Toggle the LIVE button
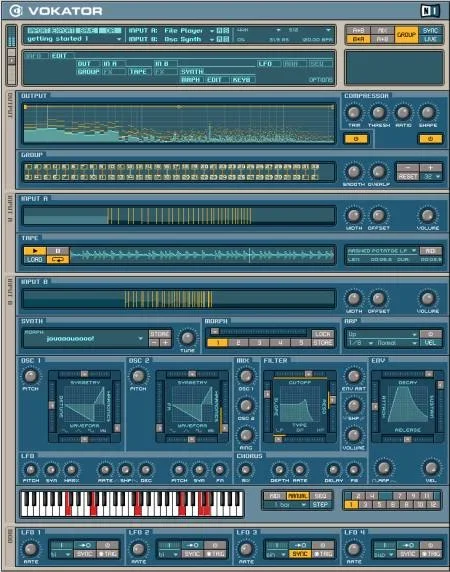Screen dimensions: 450x572 [430, 39]
